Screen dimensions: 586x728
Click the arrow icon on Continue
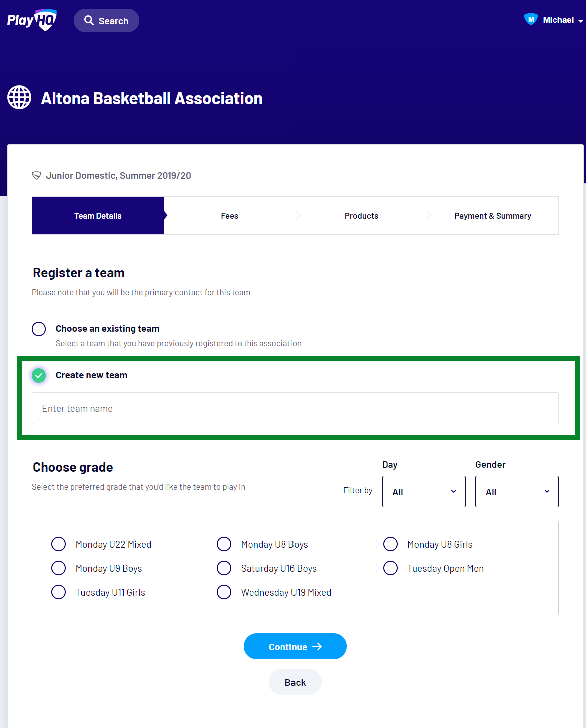[317, 647]
